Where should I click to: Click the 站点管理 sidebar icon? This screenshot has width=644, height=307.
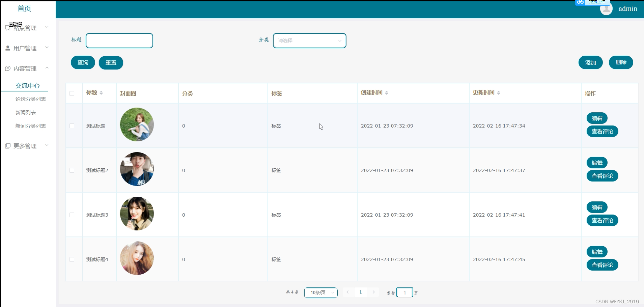click(8, 28)
